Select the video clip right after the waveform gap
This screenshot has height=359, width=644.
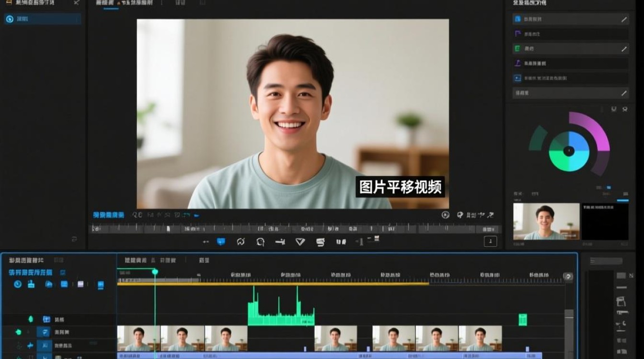[335, 338]
